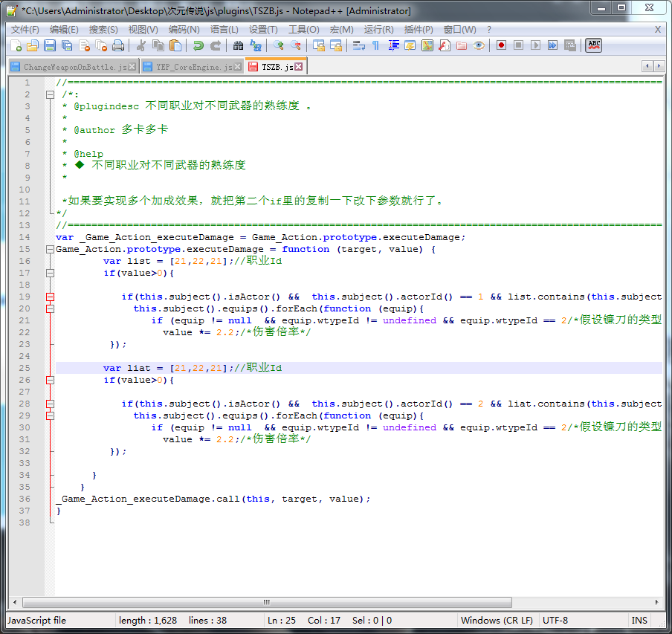Open the ? help menu

click(489, 30)
